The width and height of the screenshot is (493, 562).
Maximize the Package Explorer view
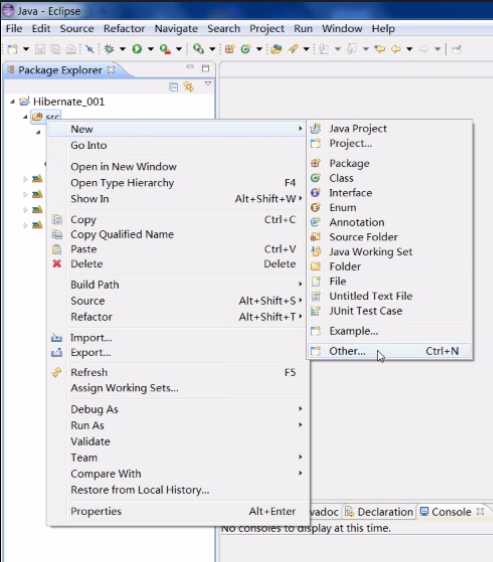pyautogui.click(x=205, y=68)
